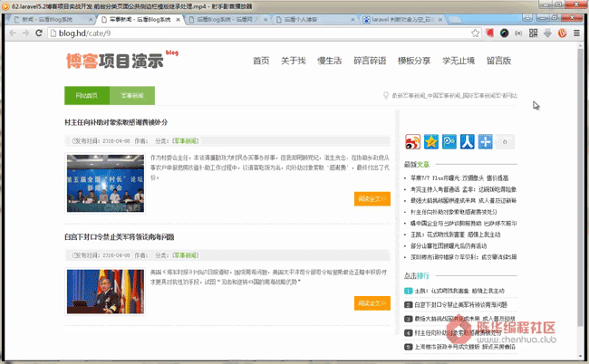Click the military officer podium article thumbnail

point(105,292)
